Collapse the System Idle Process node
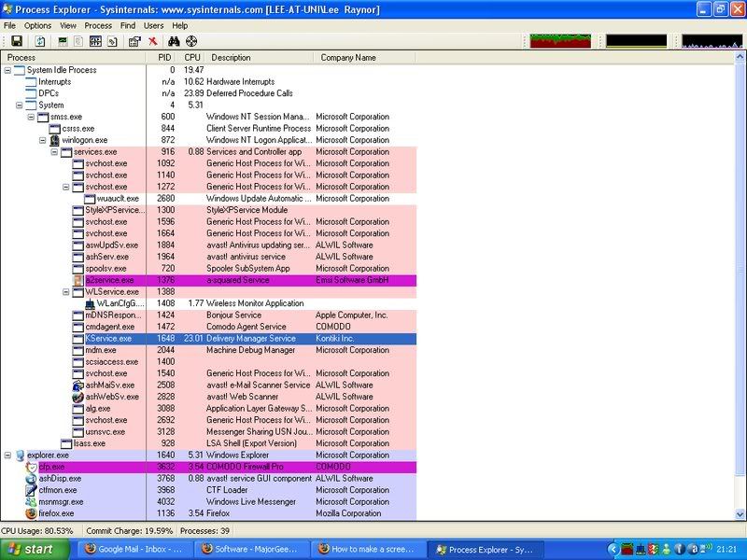This screenshot has height=560, width=747. pyautogui.click(x=8, y=70)
